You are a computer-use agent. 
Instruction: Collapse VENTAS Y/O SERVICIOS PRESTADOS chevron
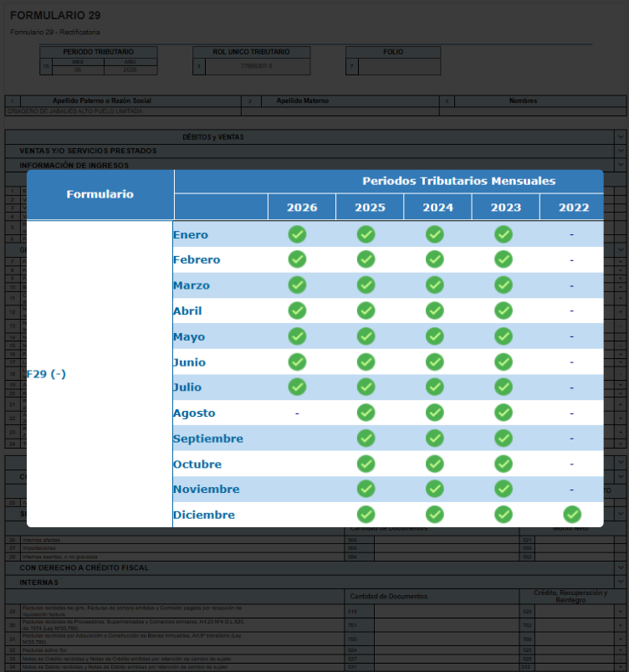point(621,151)
